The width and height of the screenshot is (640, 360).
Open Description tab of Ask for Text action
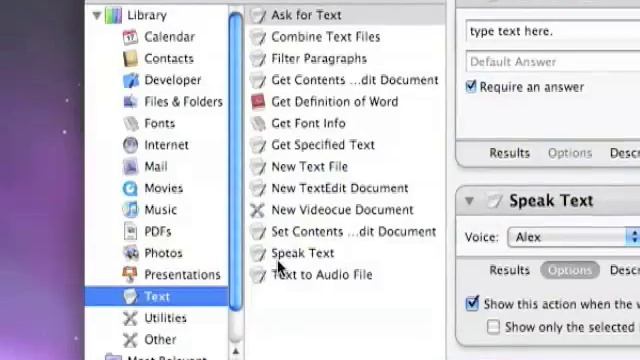(x=624, y=153)
